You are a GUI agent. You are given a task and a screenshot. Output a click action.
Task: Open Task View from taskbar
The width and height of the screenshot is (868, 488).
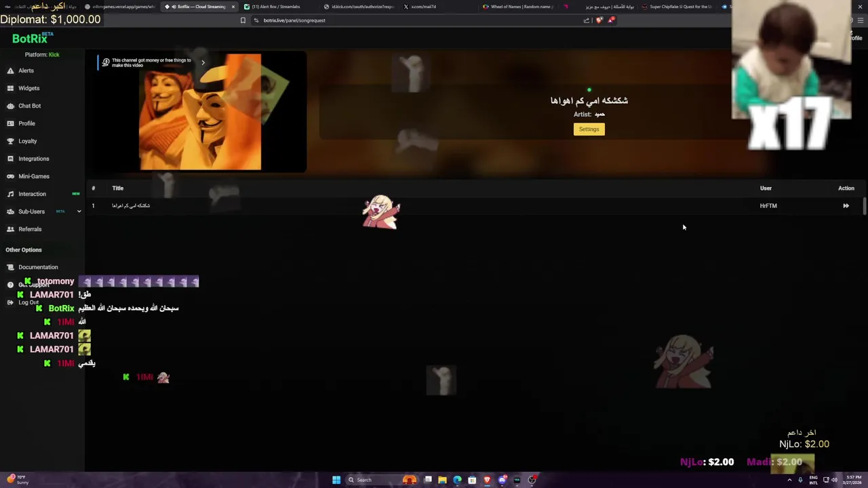coord(428,480)
